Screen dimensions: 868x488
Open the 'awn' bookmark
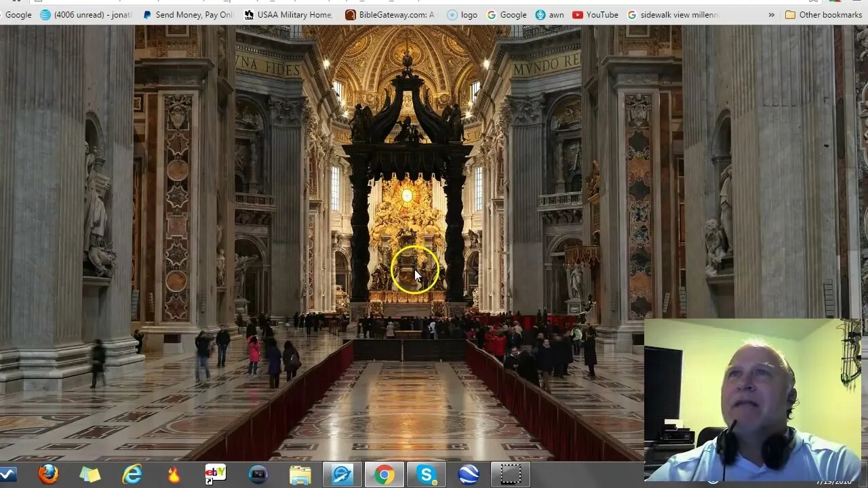tap(549, 14)
